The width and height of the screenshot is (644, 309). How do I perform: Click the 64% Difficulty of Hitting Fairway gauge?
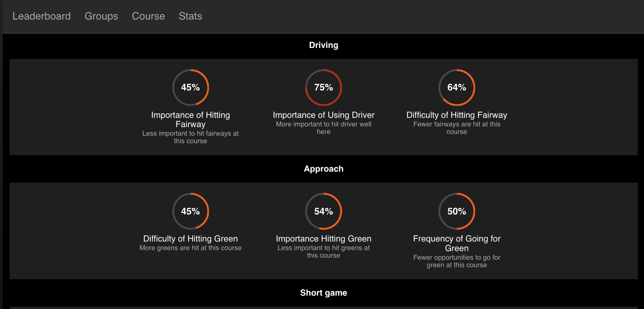[457, 88]
